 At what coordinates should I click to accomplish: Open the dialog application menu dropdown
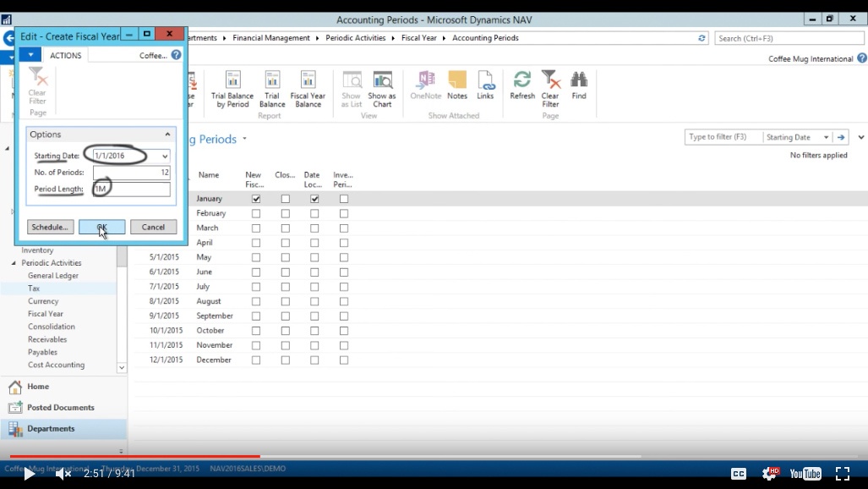tap(30, 55)
